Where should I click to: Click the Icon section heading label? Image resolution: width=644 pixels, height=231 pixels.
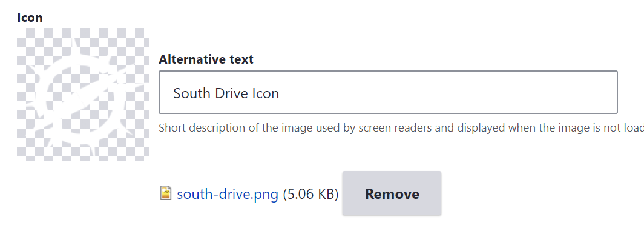30,18
